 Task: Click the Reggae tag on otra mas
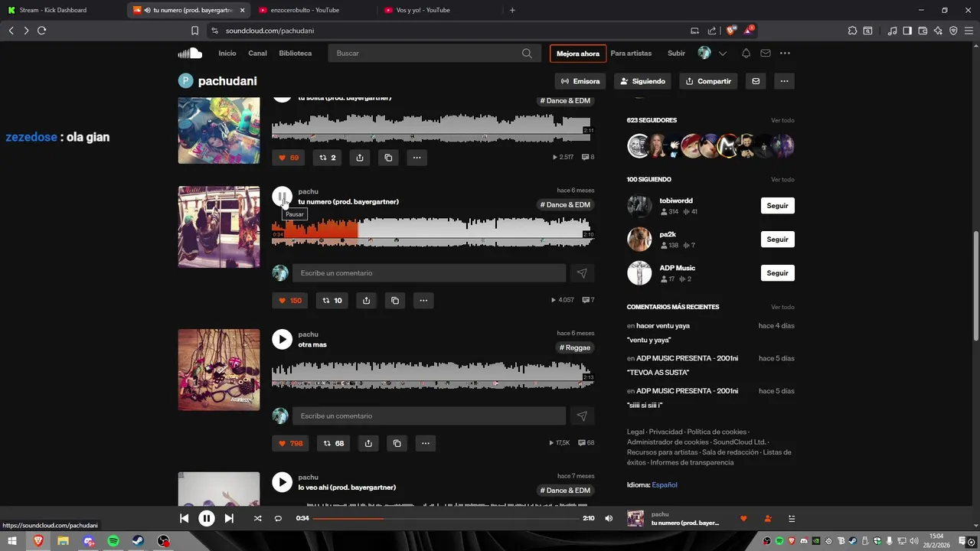[x=575, y=347]
